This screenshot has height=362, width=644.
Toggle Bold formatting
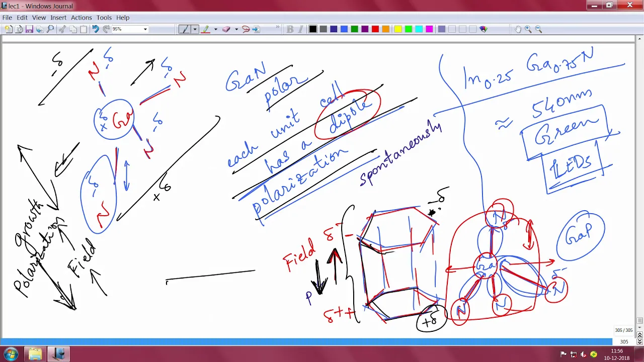click(x=290, y=29)
